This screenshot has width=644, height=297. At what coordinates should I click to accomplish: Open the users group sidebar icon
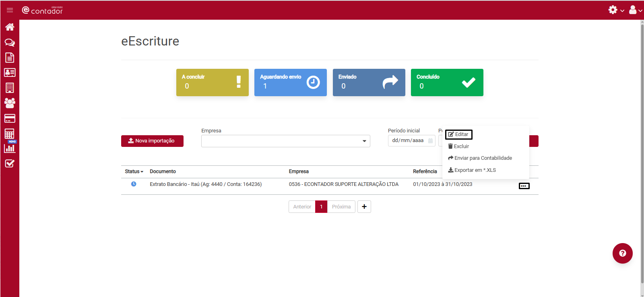coord(10,103)
